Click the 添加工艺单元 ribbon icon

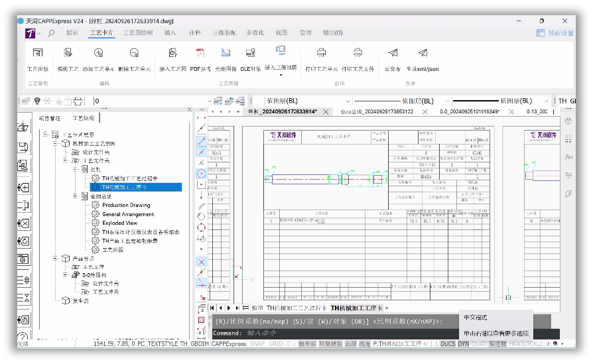point(98,53)
